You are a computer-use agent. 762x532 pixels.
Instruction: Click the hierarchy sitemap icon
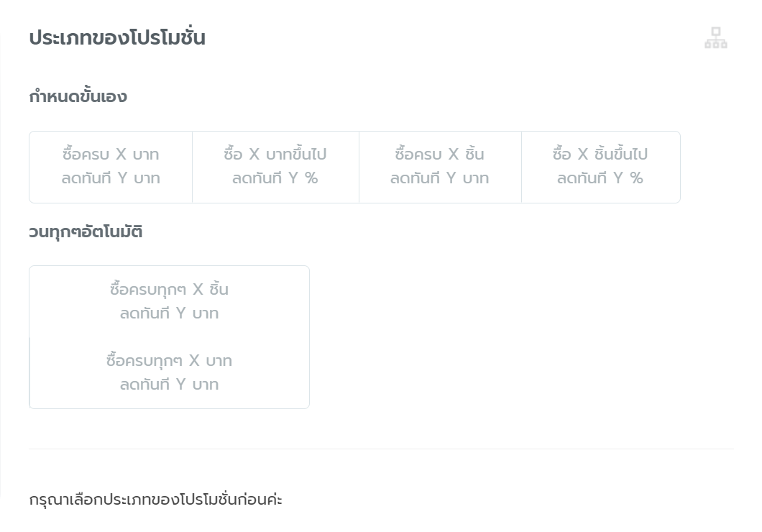715,38
